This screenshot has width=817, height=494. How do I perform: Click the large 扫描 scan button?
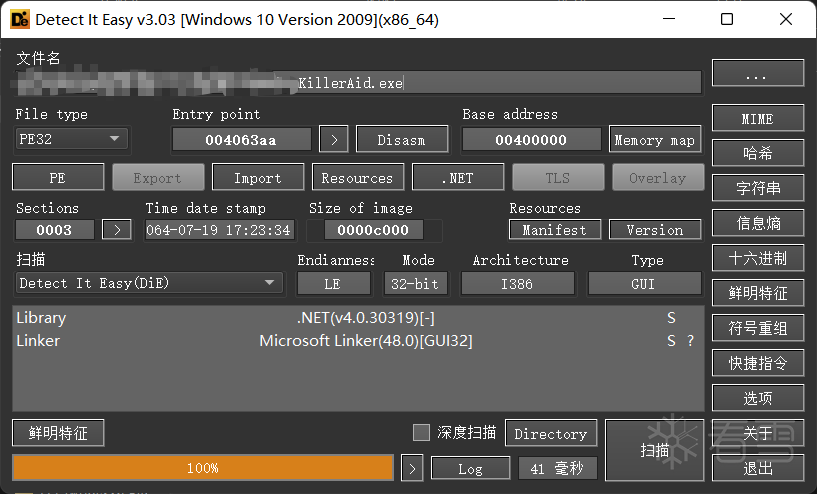[x=654, y=450]
